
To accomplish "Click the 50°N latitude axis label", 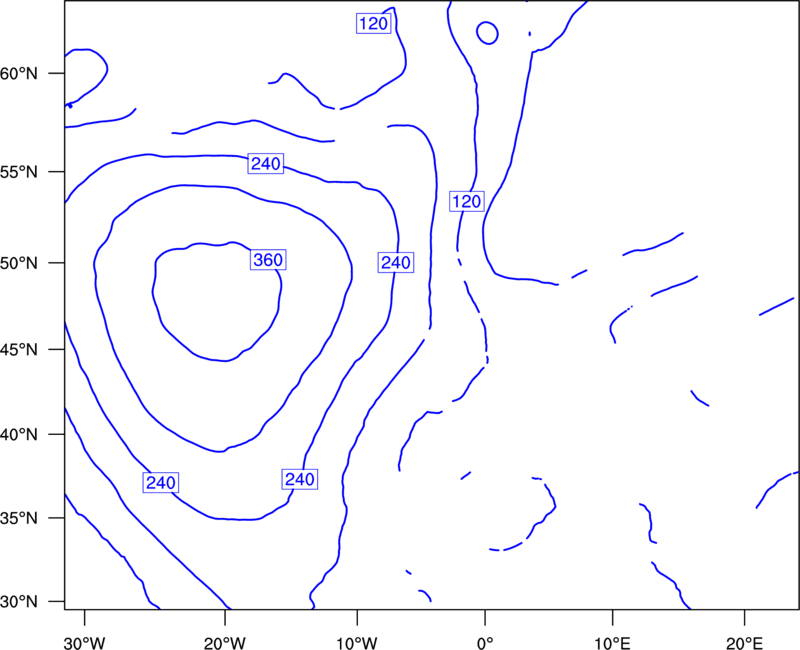I will point(19,263).
